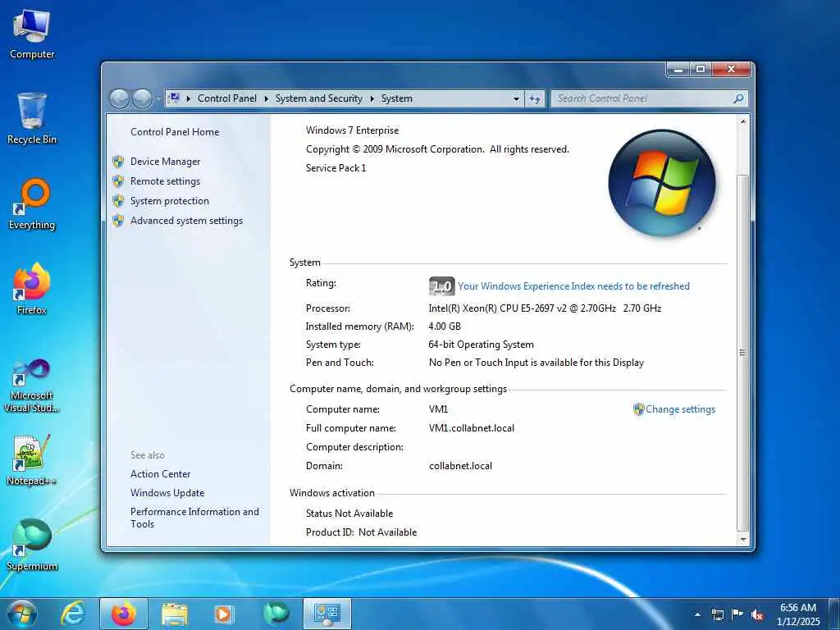Open Supermium from the taskbar
The width and height of the screenshot is (840, 630).
point(276,614)
